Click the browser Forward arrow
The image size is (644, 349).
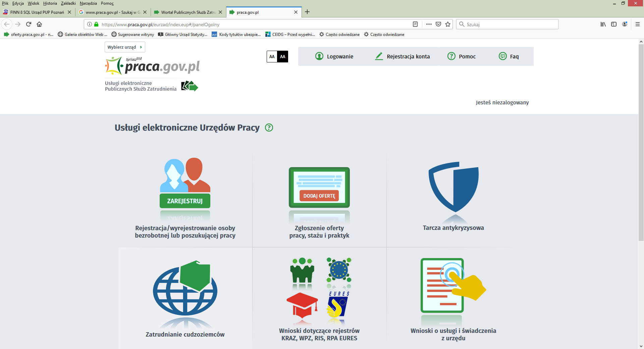pos(18,24)
